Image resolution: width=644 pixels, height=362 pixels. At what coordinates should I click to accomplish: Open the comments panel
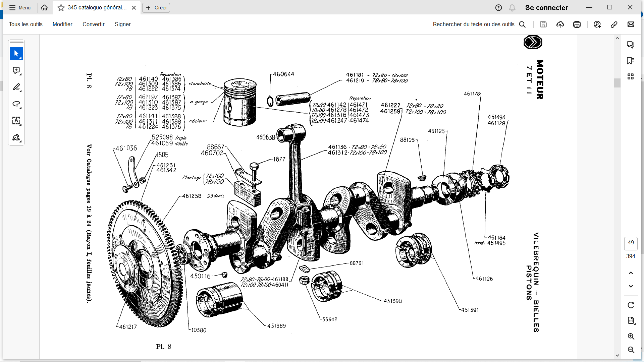tap(631, 45)
